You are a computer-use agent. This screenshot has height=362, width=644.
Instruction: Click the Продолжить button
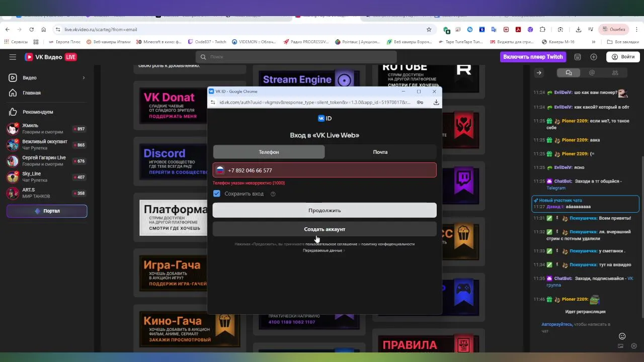coord(325,211)
